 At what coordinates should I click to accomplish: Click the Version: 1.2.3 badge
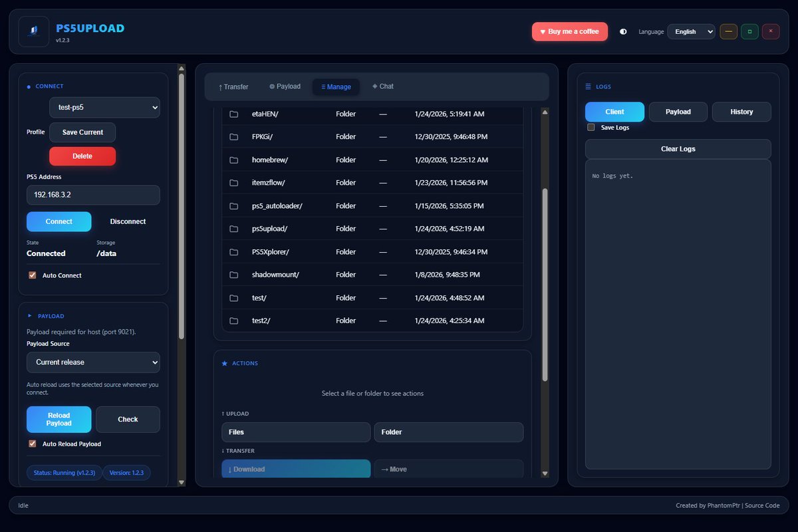(127, 473)
